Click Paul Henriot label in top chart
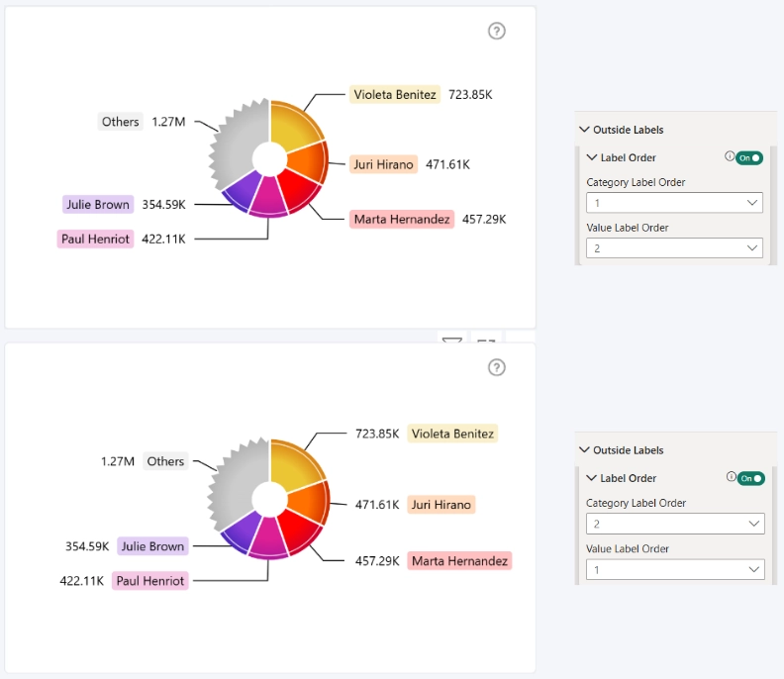This screenshot has width=784, height=679. pos(95,239)
